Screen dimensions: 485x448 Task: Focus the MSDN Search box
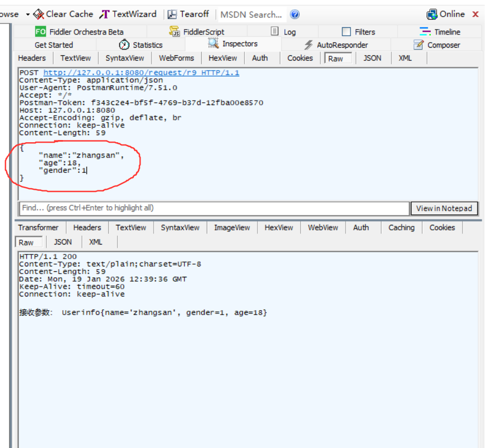pos(252,15)
